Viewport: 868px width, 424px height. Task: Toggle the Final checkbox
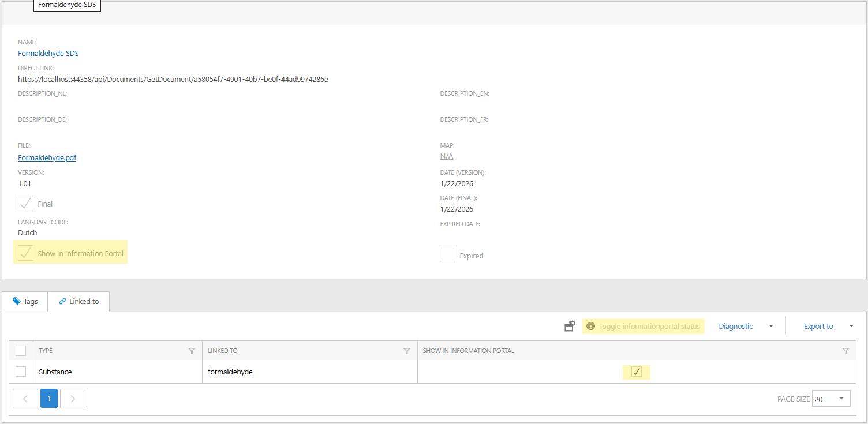tap(26, 204)
